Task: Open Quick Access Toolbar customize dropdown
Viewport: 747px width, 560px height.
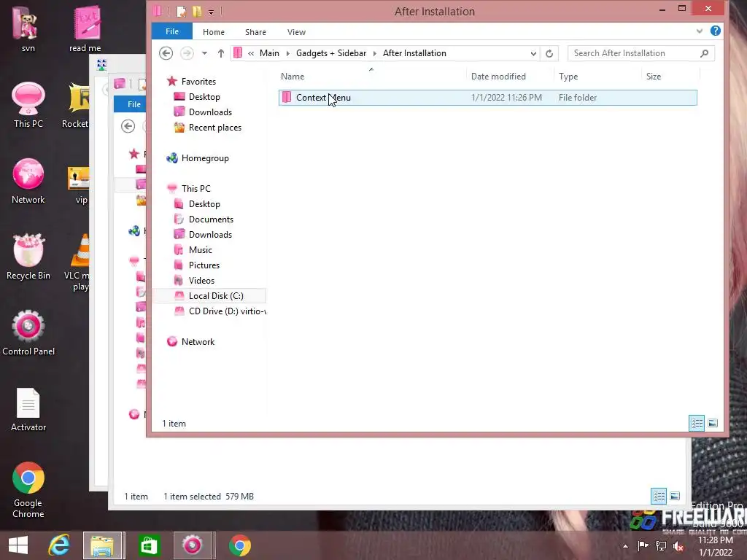Action: pyautogui.click(x=211, y=12)
